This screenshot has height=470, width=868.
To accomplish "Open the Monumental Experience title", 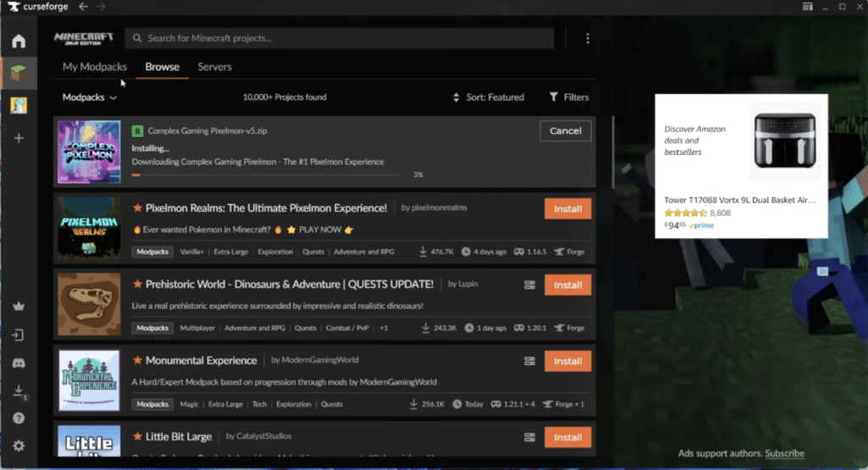I will 202,361.
